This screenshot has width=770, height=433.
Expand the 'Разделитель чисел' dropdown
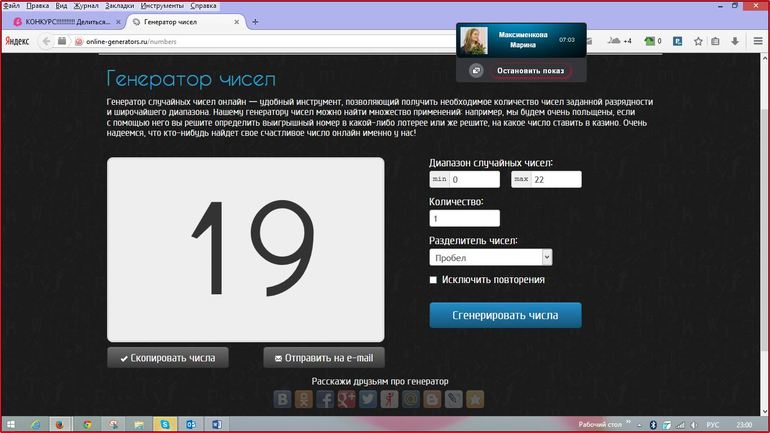(x=490, y=257)
